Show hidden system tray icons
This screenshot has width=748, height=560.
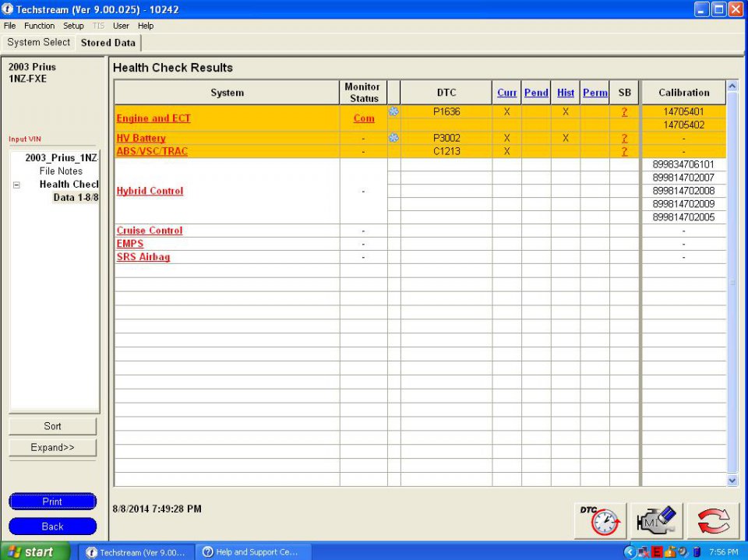pyautogui.click(x=630, y=552)
